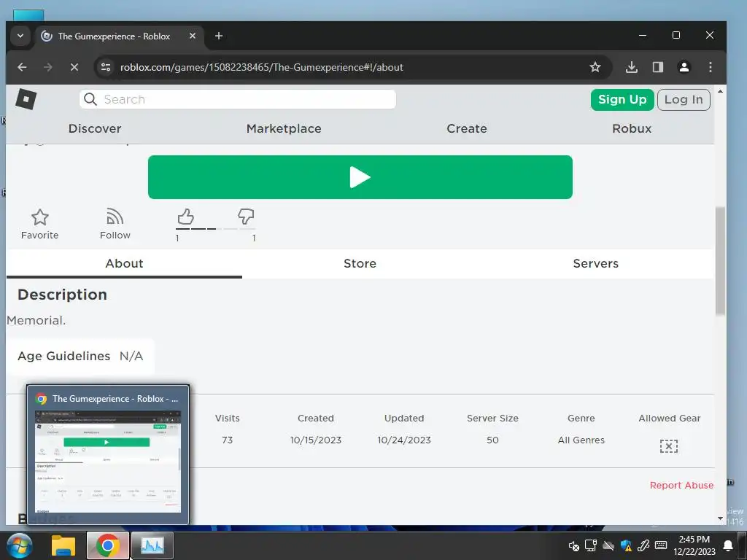Play the game with green button
The width and height of the screenshot is (747, 560).
pos(360,177)
